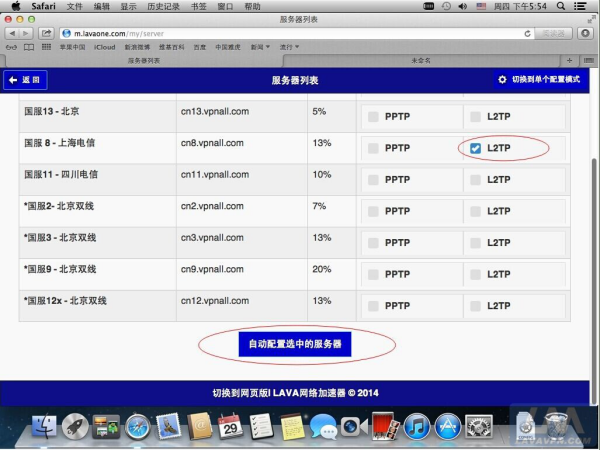Image resolution: width=600 pixels, height=450 pixels.
Task: Open System Preferences gear in Dock
Action: [479, 427]
